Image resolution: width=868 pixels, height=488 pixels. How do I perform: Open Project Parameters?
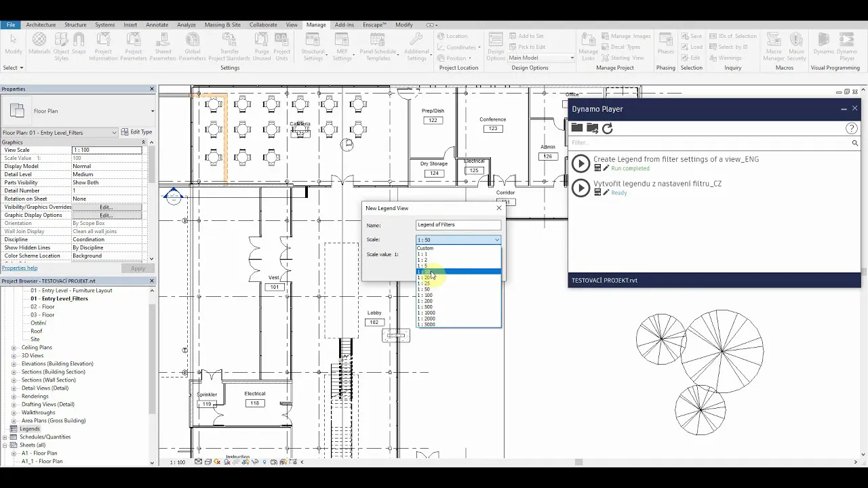coord(134,45)
